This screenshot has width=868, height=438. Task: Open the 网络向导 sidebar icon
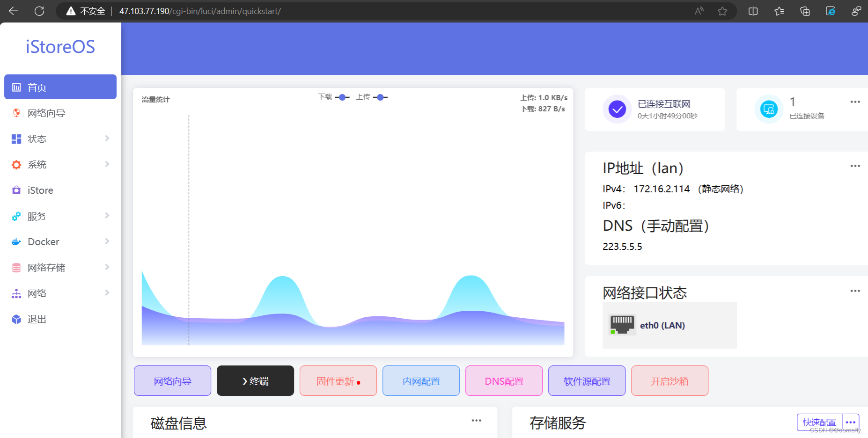(16, 113)
